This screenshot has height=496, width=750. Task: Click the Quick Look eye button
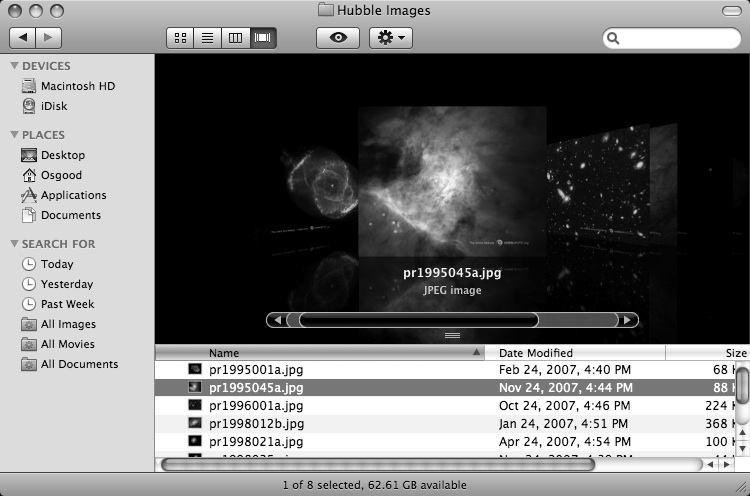coord(338,38)
